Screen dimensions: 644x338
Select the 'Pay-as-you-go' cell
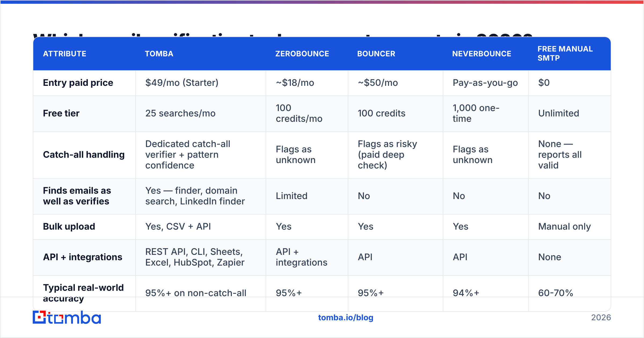pyautogui.click(x=485, y=83)
